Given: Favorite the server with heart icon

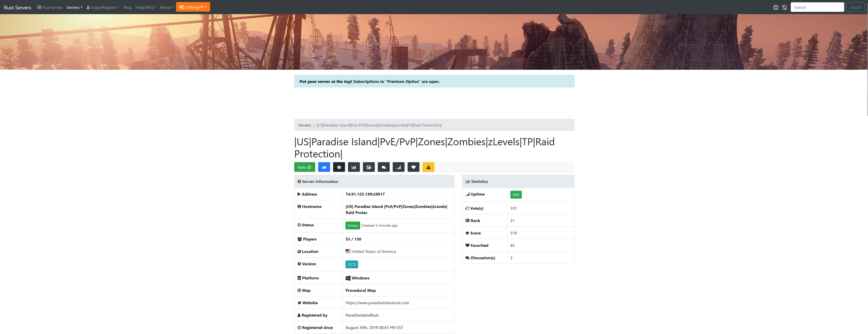Looking at the screenshot, I should (x=413, y=167).
